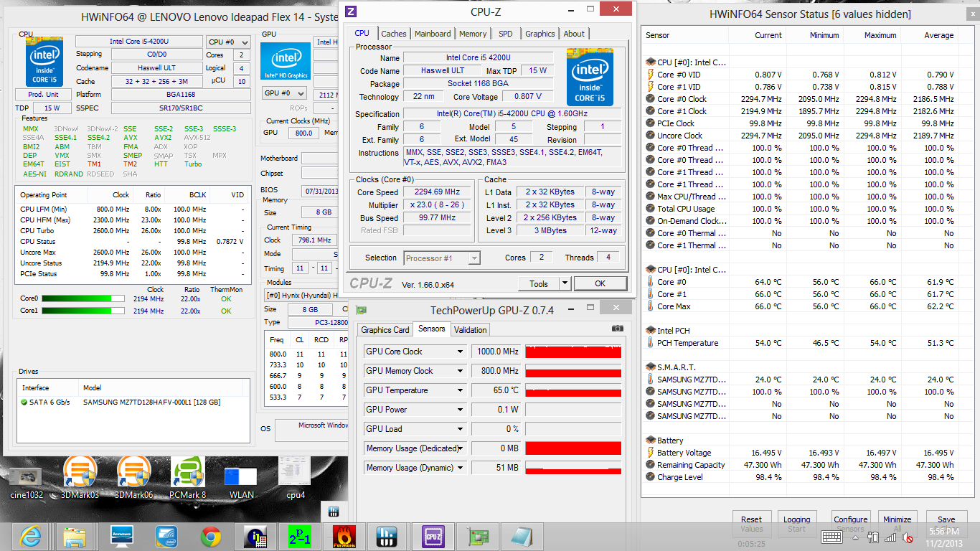This screenshot has width=980, height=551.
Task: Open Internet Explorer from the taskbar
Action: click(32, 536)
